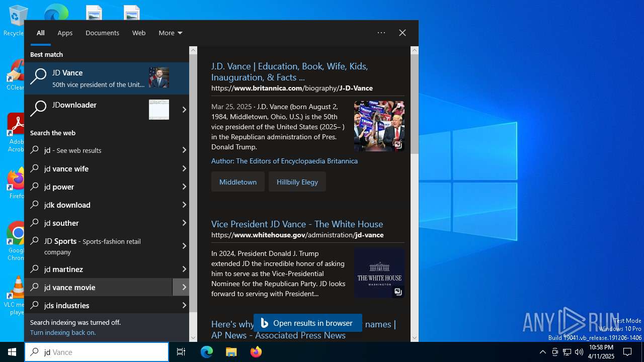Viewport: 644px width, 362px height.
Task: Expand the JD Sports suggestion arrow
Action: tap(184, 246)
